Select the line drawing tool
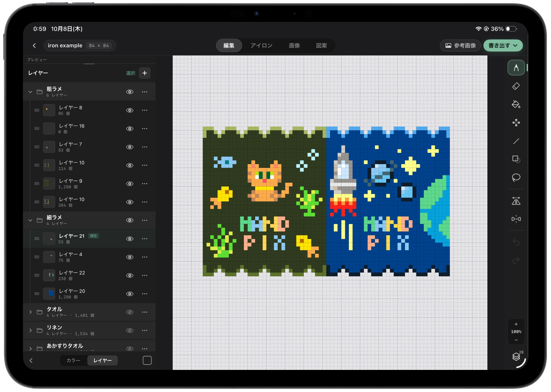The width and height of the screenshot is (551, 392). point(516,141)
